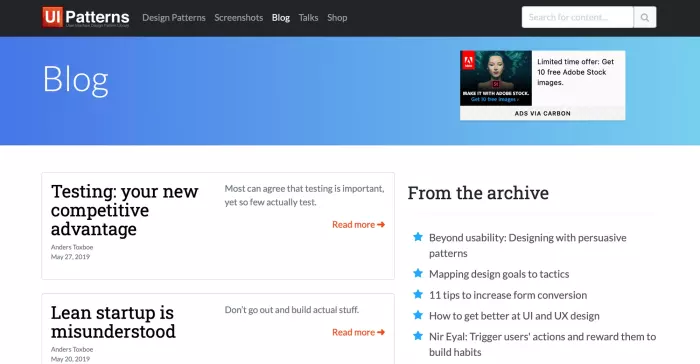Click the star beside 11 tips to increase form conversion
The width and height of the screenshot is (700, 364).
[418, 294]
